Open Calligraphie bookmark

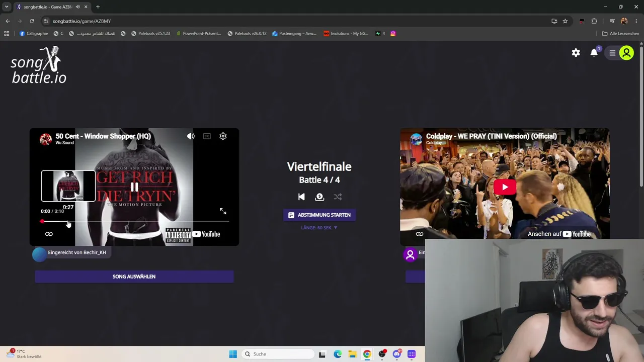coord(34,34)
